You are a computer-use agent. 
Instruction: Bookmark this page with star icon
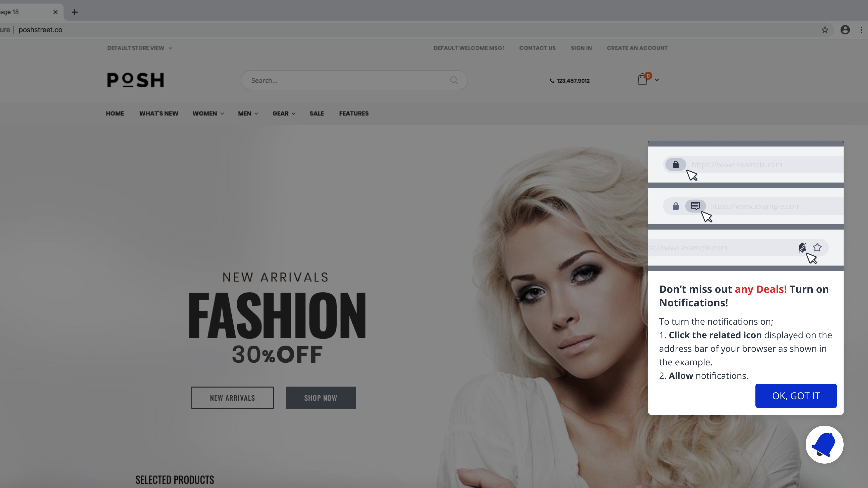click(825, 30)
